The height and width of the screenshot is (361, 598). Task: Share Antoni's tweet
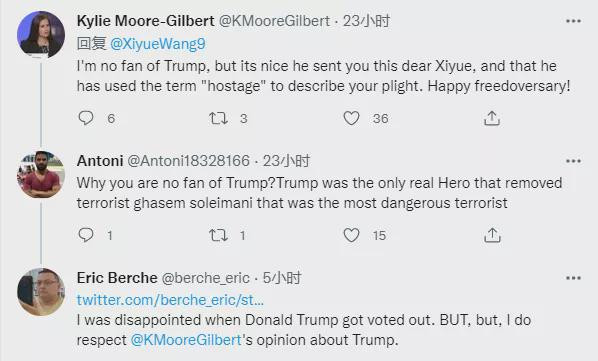492,235
